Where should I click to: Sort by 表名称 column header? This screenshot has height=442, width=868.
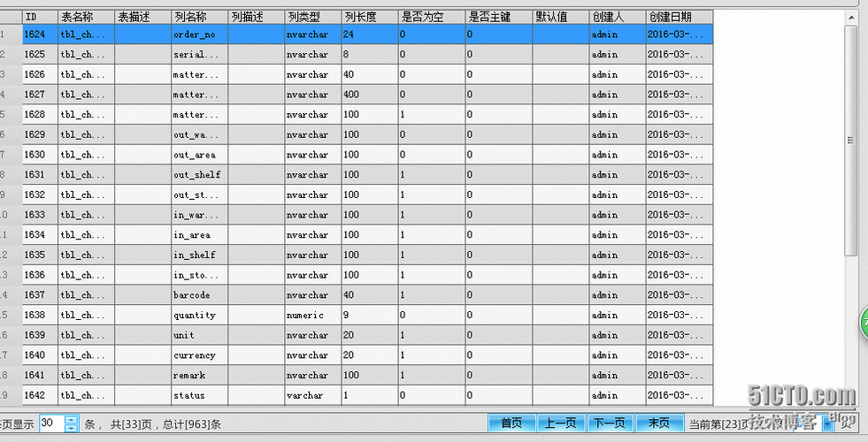coord(86,17)
